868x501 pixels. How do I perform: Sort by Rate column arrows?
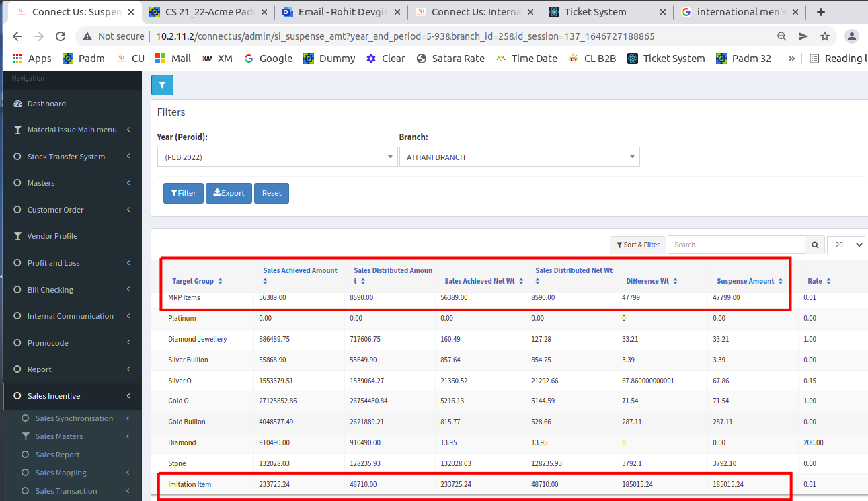coord(828,281)
